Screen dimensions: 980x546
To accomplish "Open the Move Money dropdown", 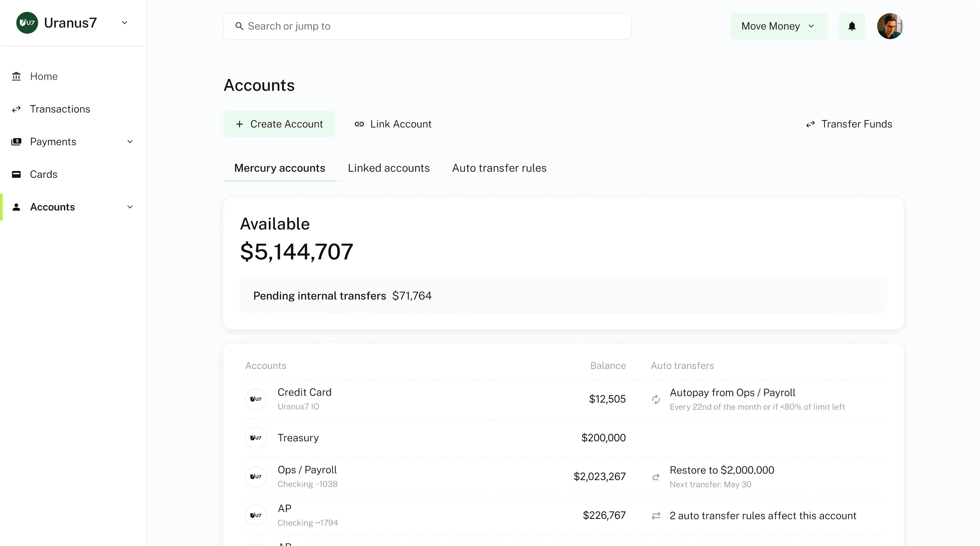I will [x=778, y=26].
